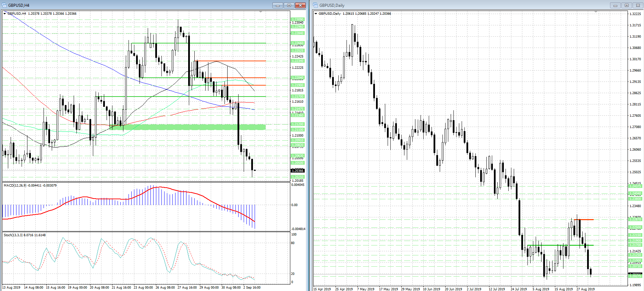
Task: Minimize the GBPUSD,H4 chart window
Action: click(278, 5)
